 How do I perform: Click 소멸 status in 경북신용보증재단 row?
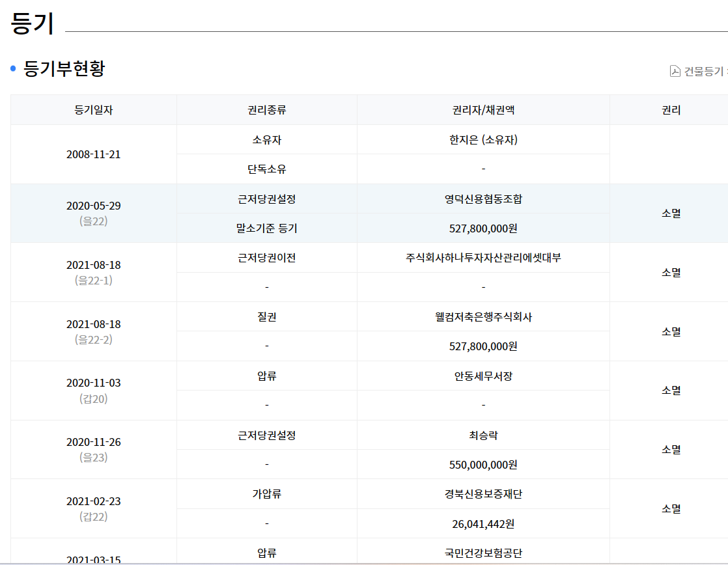coord(671,509)
